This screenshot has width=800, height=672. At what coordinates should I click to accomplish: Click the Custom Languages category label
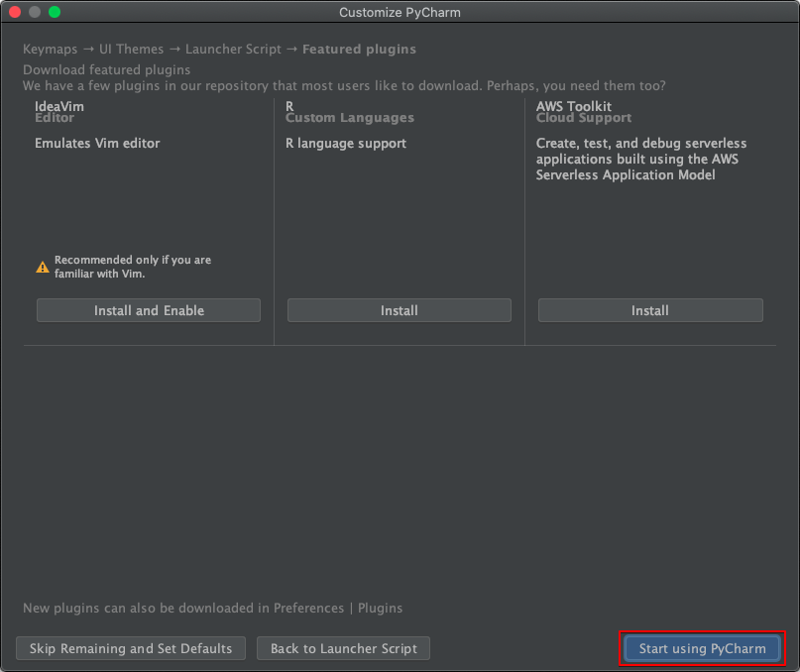tap(350, 118)
